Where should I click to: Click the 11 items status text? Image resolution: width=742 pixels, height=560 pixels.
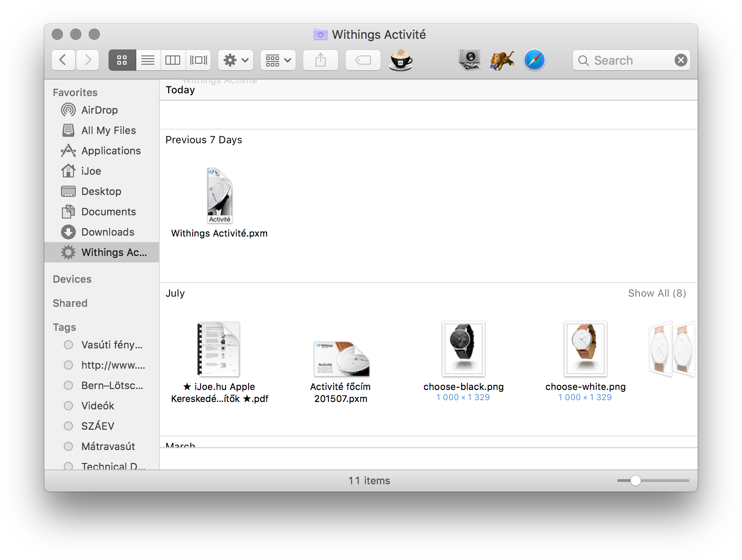point(369,481)
